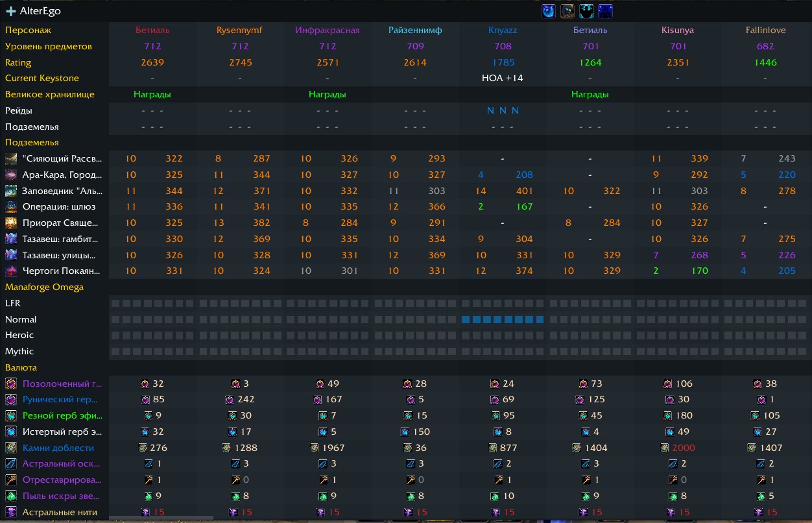Click the Заповедник "Аль... dungeon row label

(62, 191)
